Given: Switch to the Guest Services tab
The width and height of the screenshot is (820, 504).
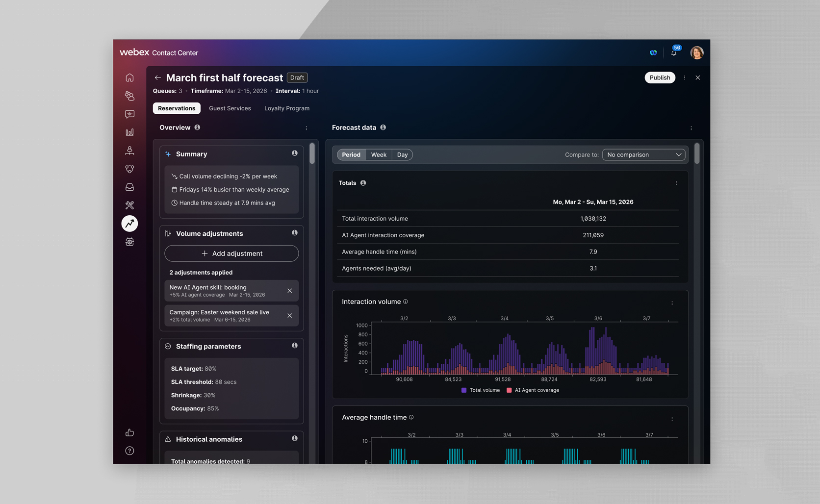Looking at the screenshot, I should [x=230, y=108].
